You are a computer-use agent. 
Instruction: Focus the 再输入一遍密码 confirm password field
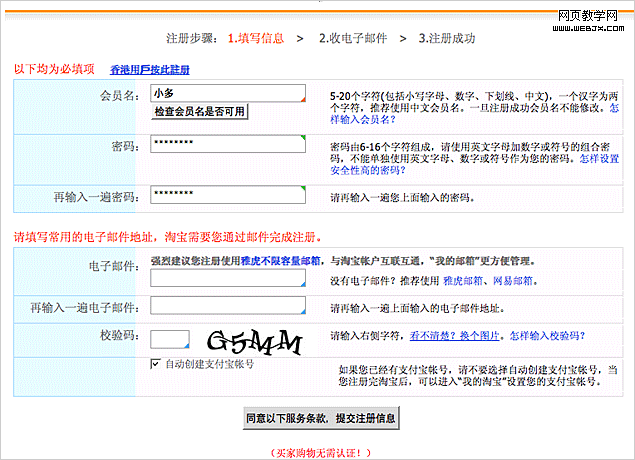227,194
